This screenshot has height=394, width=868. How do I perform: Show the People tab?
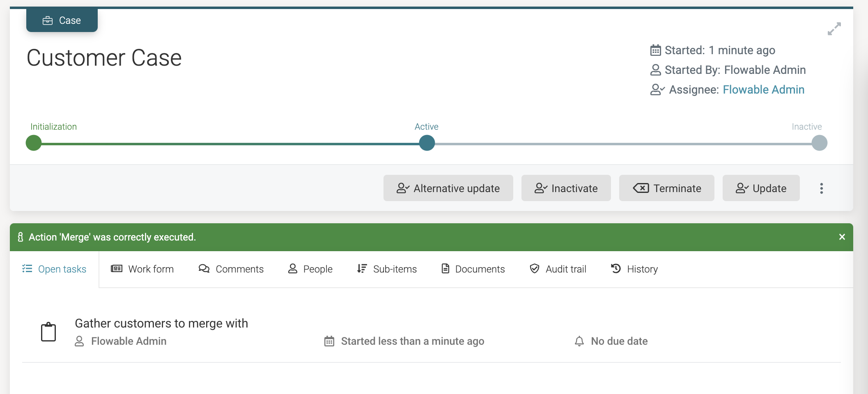click(x=310, y=269)
